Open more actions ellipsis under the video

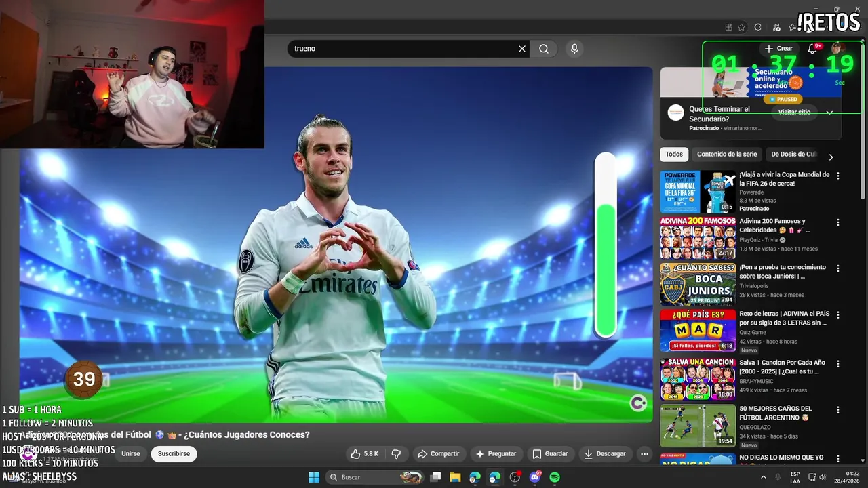644,454
